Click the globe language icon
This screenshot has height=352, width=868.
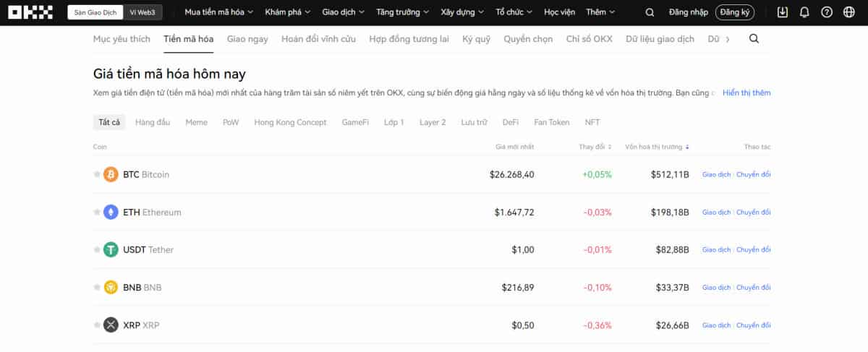click(x=848, y=12)
